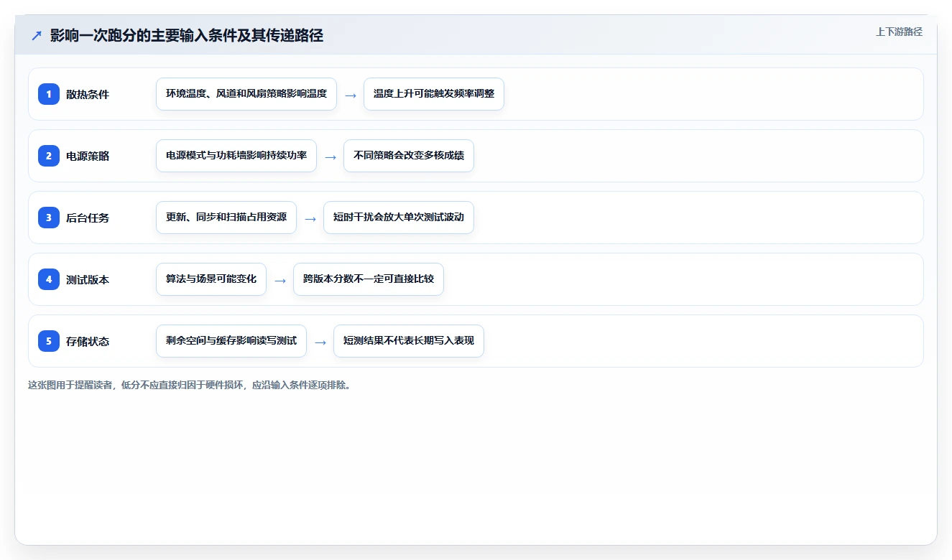Click the 算法与场景可能变化 box
This screenshot has width=952, height=560.
pyautogui.click(x=211, y=279)
